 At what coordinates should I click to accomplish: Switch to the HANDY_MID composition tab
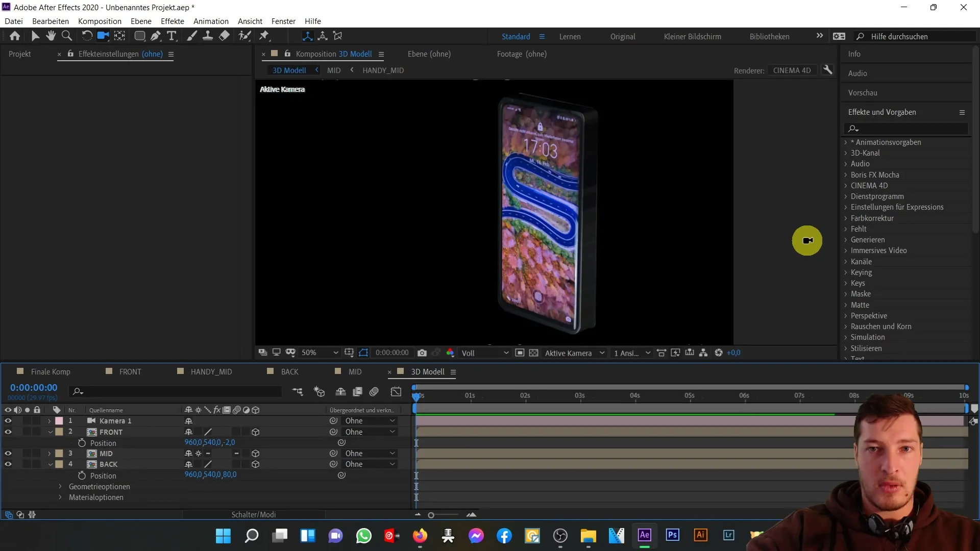pos(211,371)
